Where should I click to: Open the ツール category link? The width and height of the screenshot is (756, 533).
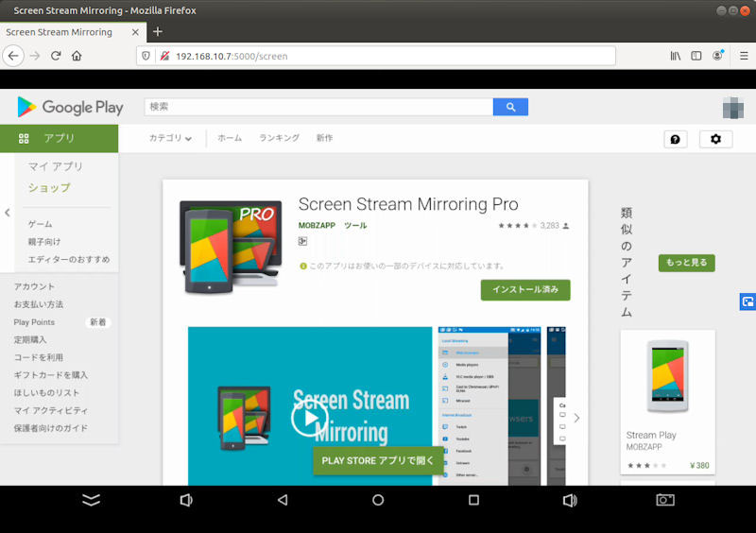pos(355,225)
